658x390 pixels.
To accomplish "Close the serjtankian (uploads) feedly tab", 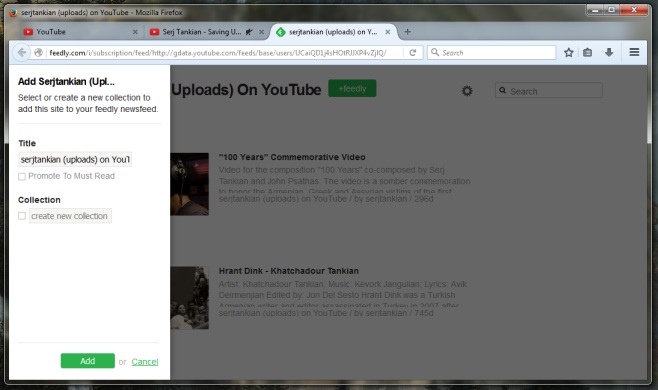I will 388,32.
